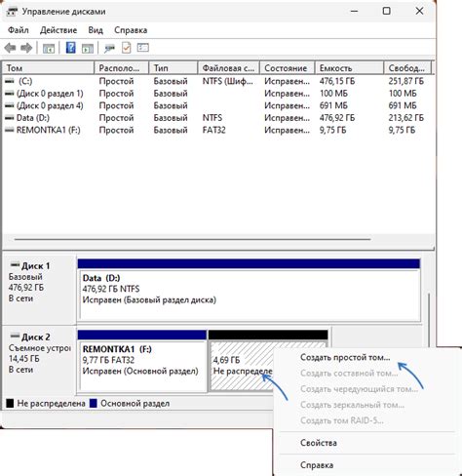Open the Действие menu
This screenshot has width=462, height=476.
point(58,30)
